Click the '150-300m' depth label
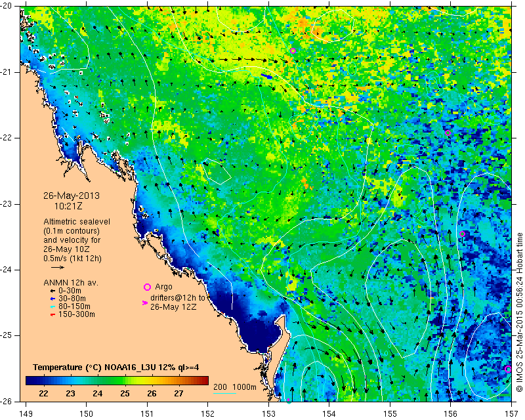525x420 pixels. (x=76, y=314)
